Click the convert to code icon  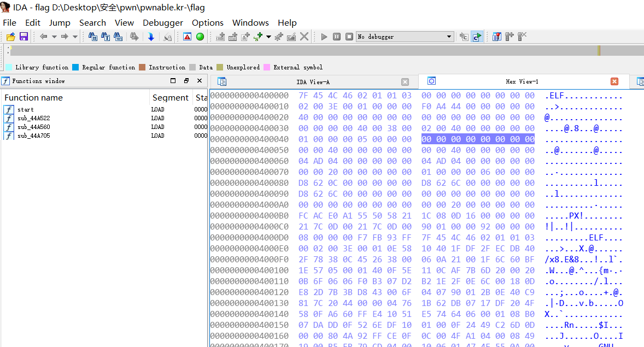(x=220, y=37)
